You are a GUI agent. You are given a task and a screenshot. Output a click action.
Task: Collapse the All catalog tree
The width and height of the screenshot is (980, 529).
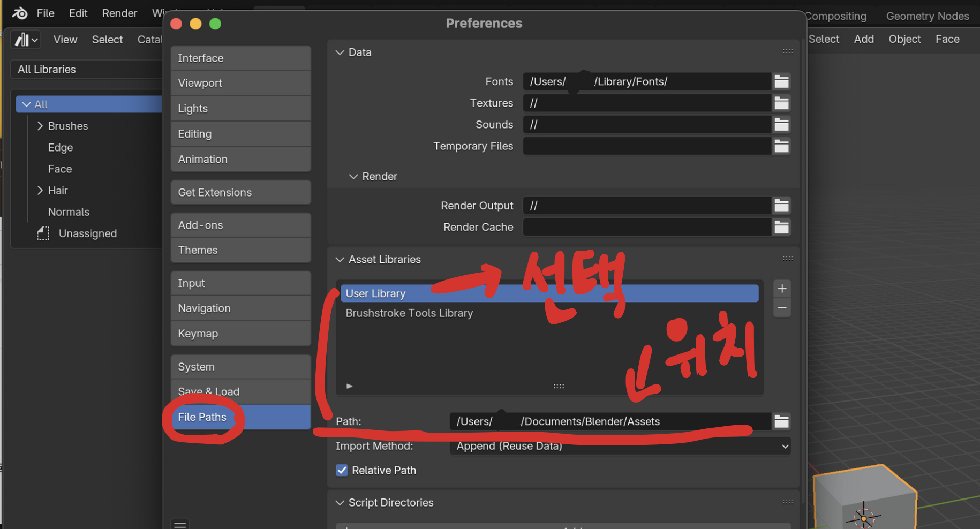[26, 104]
